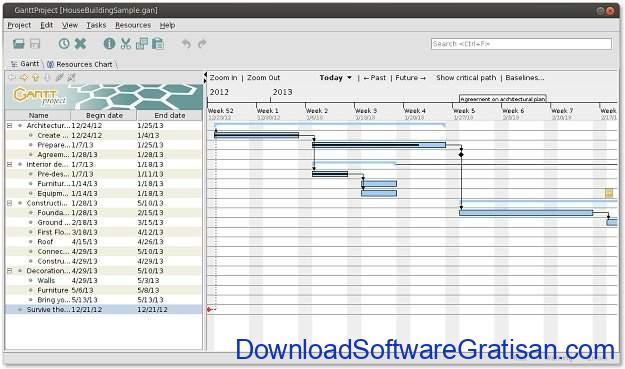
Task: Click the yellow note icon in chart
Action: point(609,193)
